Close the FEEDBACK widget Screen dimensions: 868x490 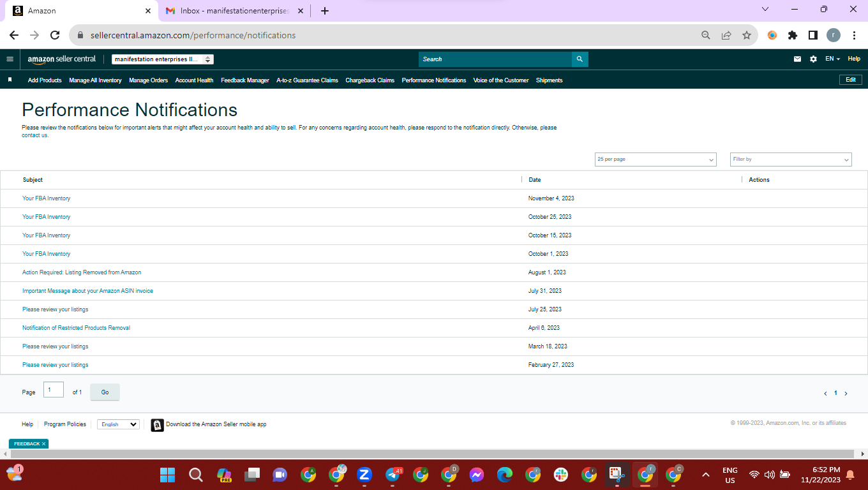coord(44,443)
